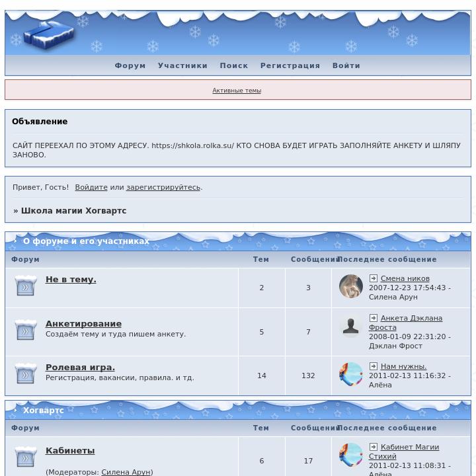Screen dimensions: 476x476
Task: Click the topic count 14 for Ролевая игра.
Action: (262, 376)
